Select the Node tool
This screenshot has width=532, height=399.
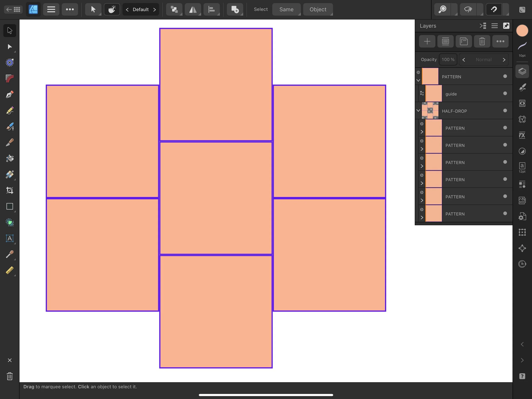(x=9, y=47)
